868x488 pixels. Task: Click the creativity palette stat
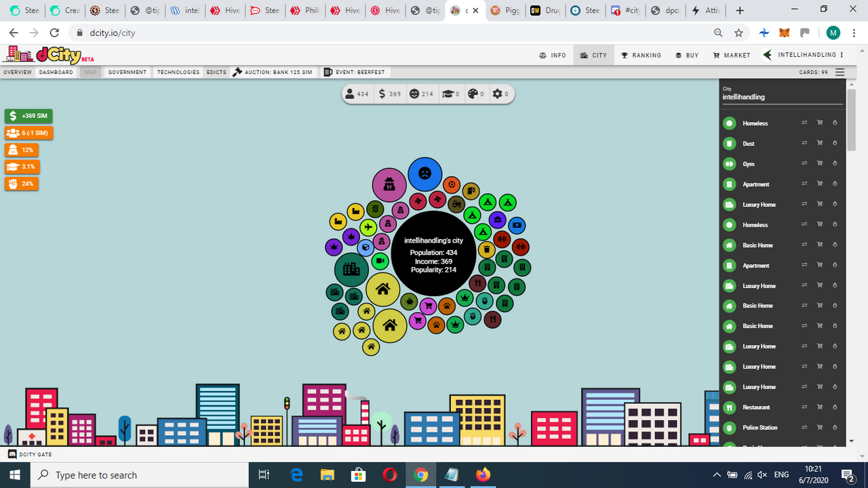[x=476, y=94]
